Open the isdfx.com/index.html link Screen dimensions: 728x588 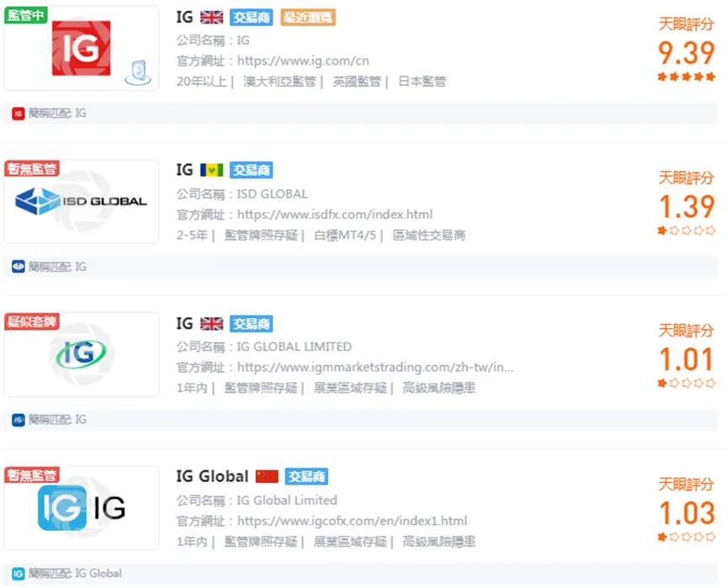(x=335, y=215)
